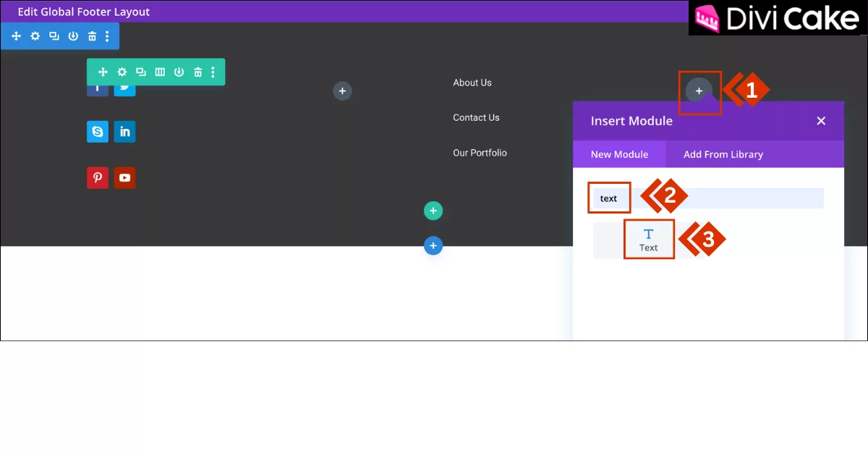Image resolution: width=868 pixels, height=456 pixels.
Task: Select the Text module
Action: coord(649,240)
